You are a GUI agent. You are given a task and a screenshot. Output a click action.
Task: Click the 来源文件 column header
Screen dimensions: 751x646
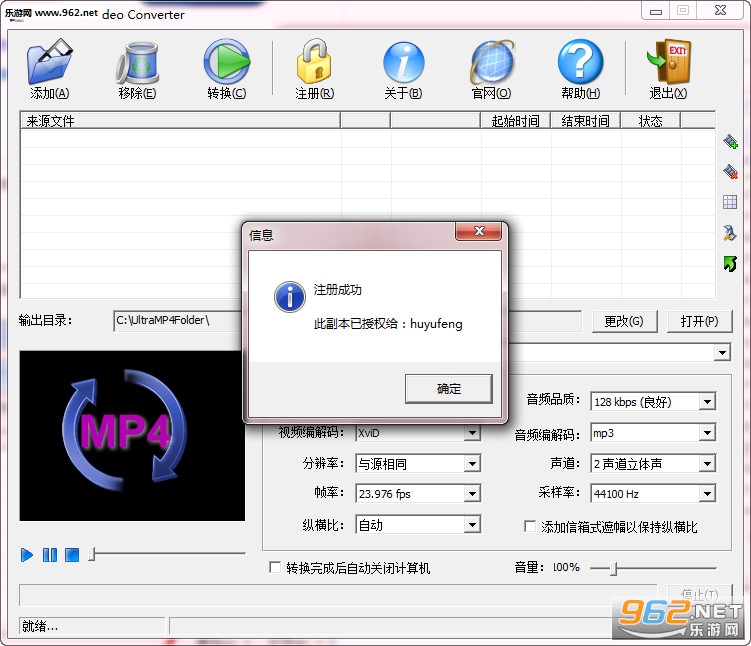(x=180, y=121)
